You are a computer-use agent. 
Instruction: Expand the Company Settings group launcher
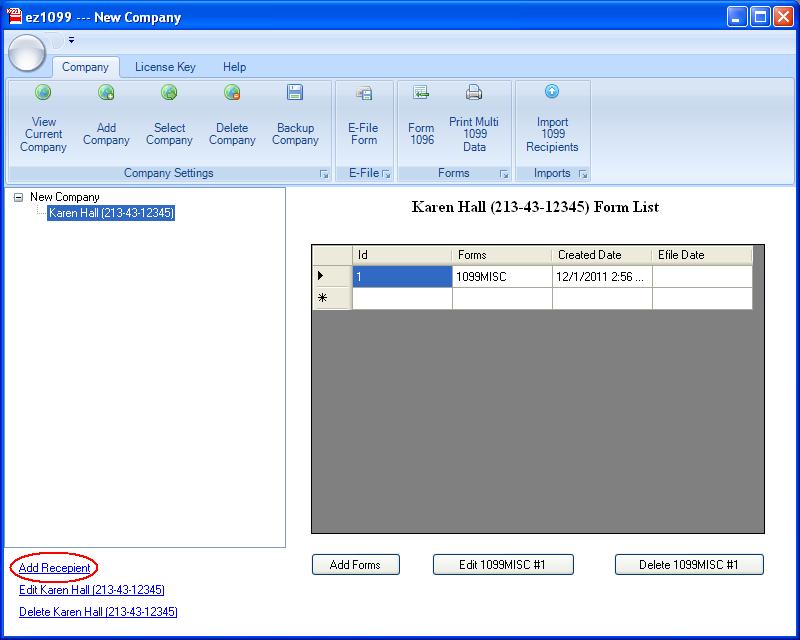[x=324, y=174]
